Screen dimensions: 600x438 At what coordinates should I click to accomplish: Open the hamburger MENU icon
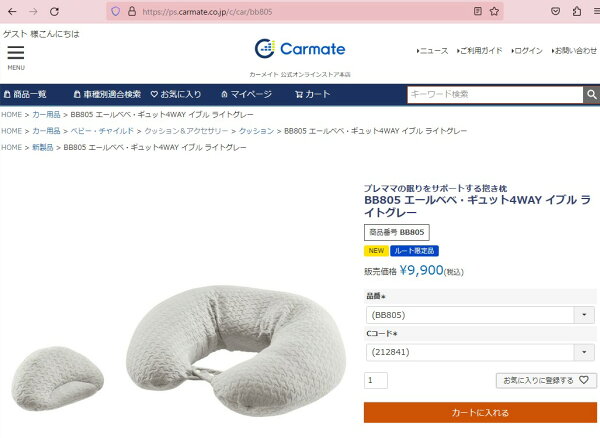point(16,57)
